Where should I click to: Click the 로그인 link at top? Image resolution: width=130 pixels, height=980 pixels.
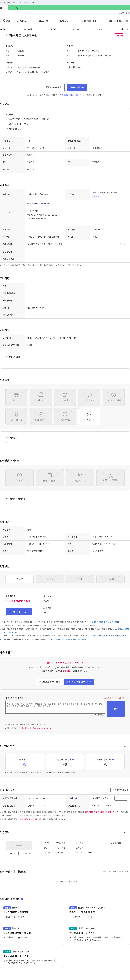[121, 13]
